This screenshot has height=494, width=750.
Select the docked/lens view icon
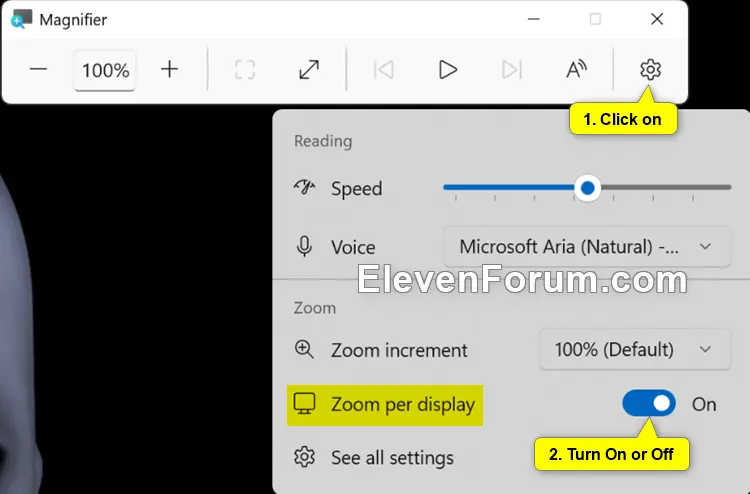[x=245, y=70]
